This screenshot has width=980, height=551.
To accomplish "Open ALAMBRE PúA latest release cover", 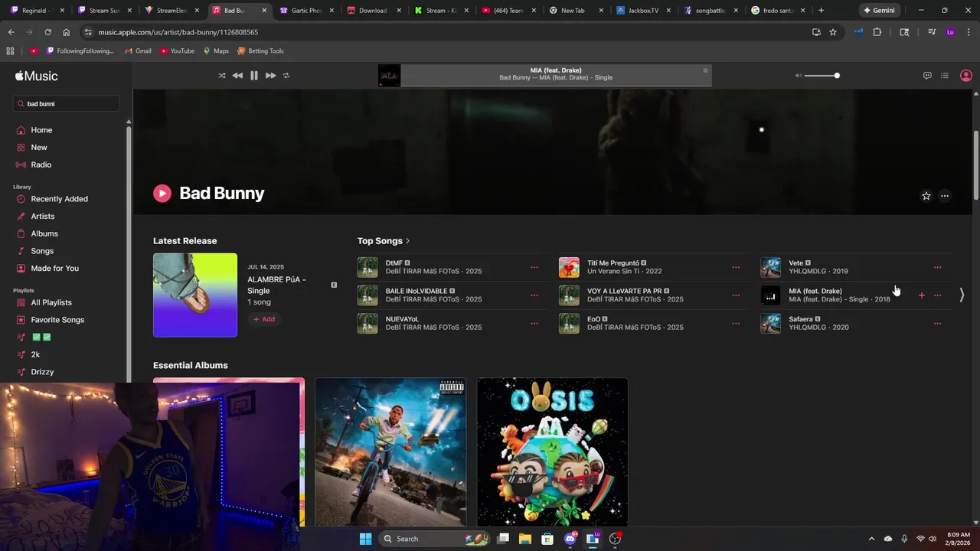I will 195,295.
